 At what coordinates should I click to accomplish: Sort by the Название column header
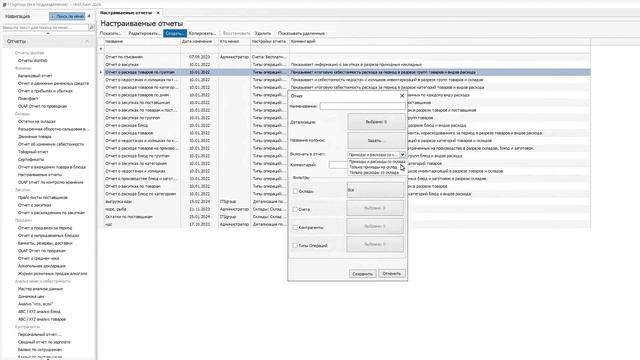click(x=142, y=41)
